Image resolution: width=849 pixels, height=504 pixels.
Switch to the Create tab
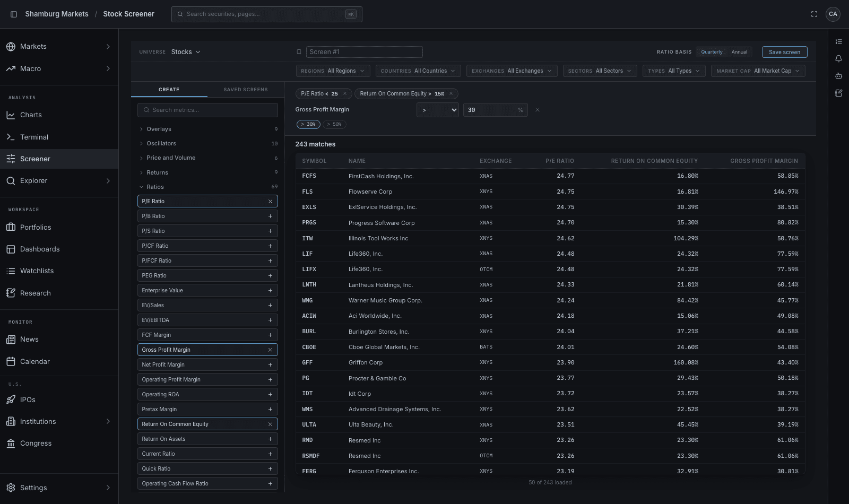pyautogui.click(x=169, y=90)
